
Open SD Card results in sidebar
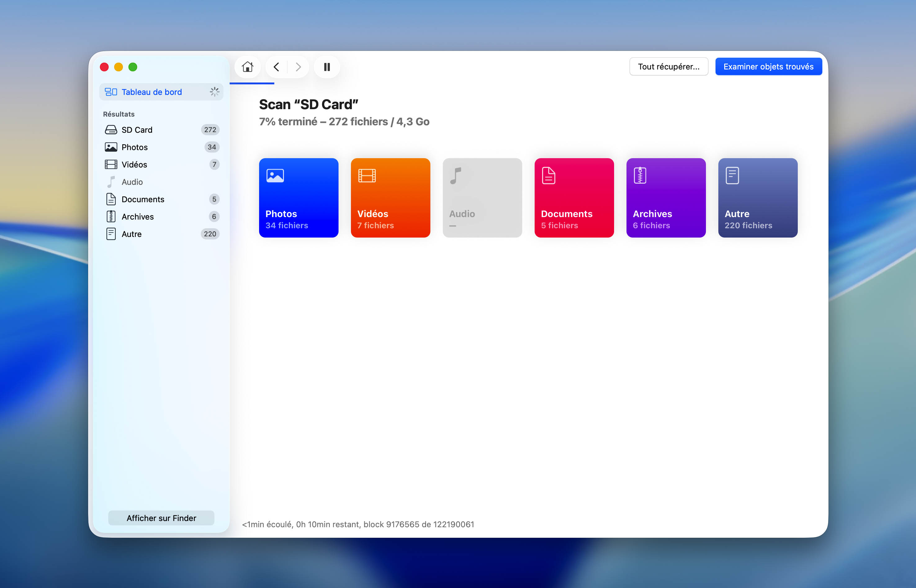tap(161, 130)
